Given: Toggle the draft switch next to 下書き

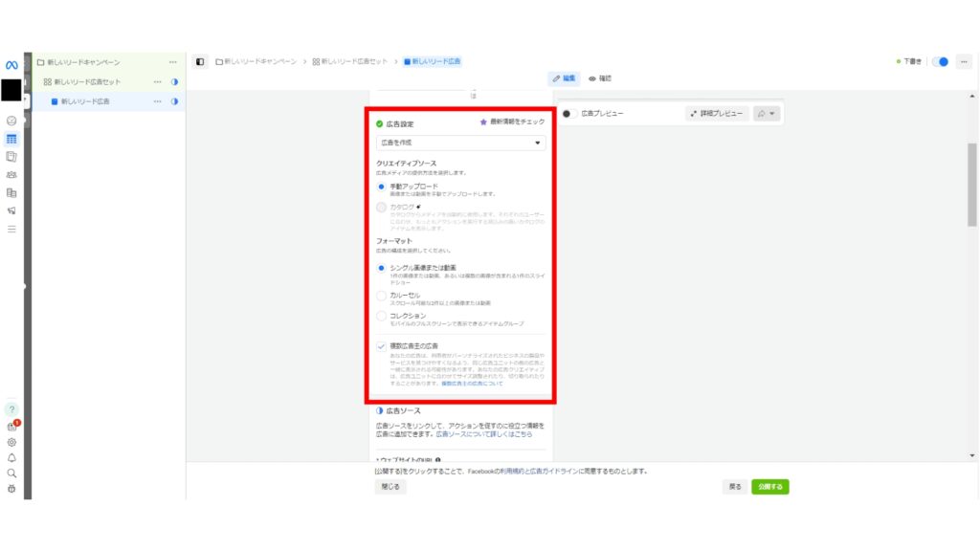Looking at the screenshot, I should coord(939,60).
